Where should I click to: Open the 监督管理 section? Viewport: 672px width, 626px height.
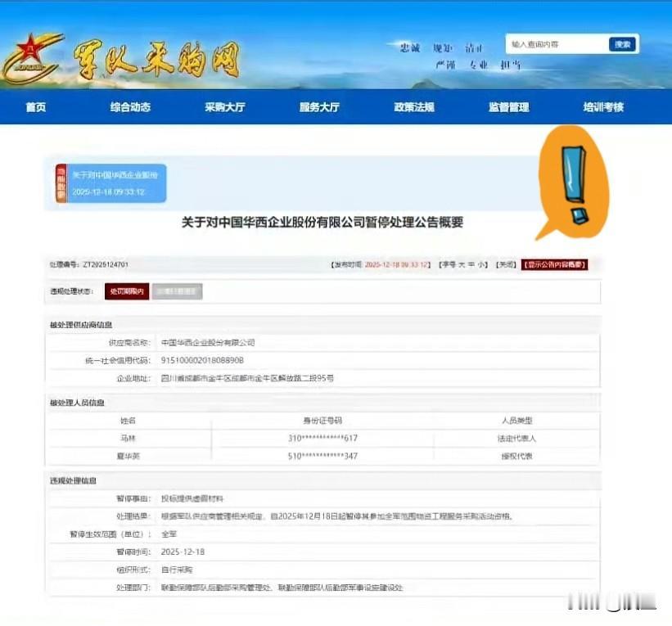(508, 107)
